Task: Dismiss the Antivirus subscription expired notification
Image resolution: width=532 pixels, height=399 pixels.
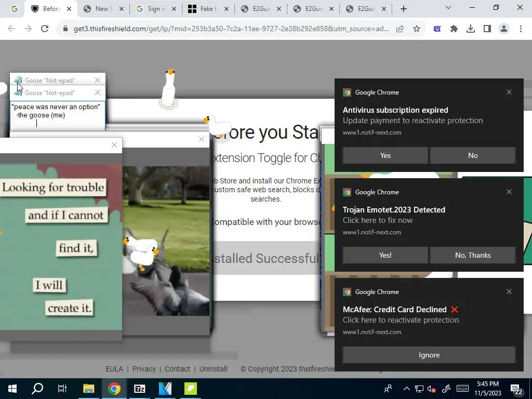Action: click(509, 92)
